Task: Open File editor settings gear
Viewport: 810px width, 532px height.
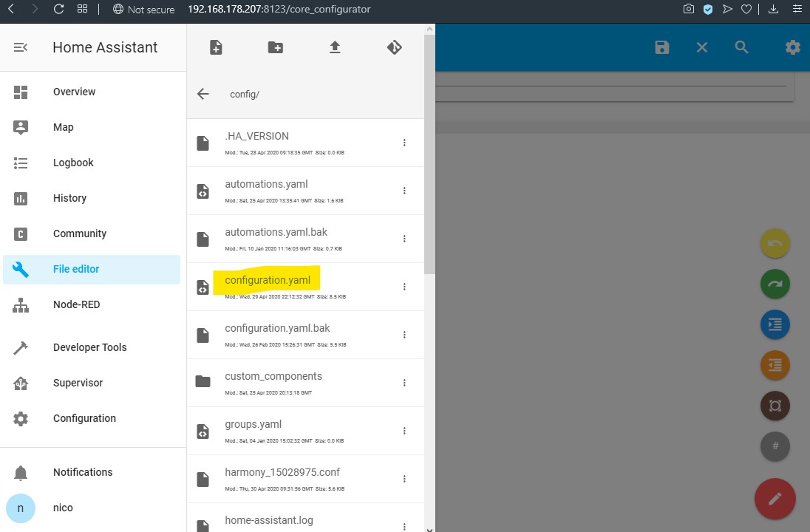Action: pyautogui.click(x=792, y=47)
